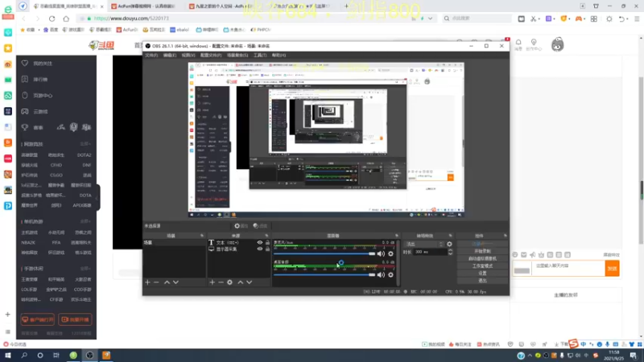This screenshot has height=362, width=644.
Task: Click 退出 in OBS controls
Action: pyautogui.click(x=482, y=281)
